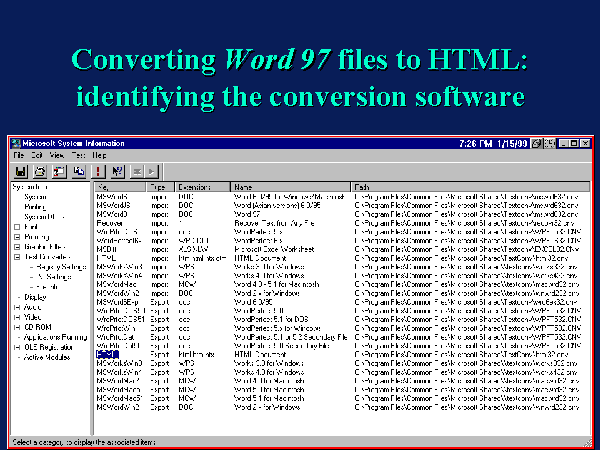Image resolution: width=600 pixels, height=450 pixels.
Task: Select the highlighted HTML Export key cell
Action: pyautogui.click(x=107, y=354)
